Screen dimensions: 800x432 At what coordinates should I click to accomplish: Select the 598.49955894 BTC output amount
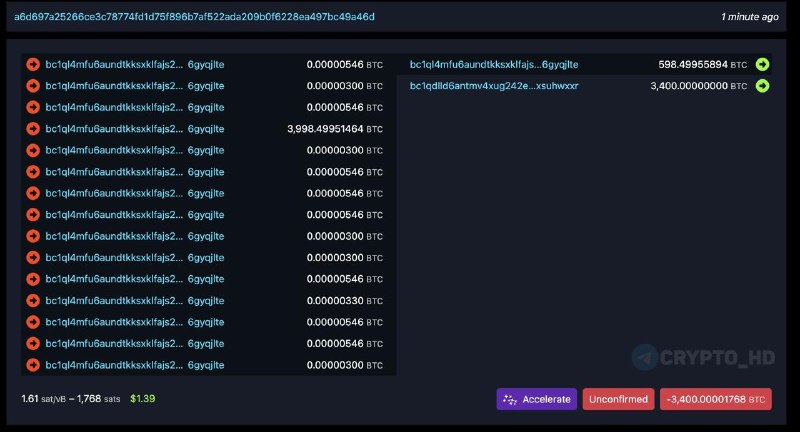click(703, 65)
